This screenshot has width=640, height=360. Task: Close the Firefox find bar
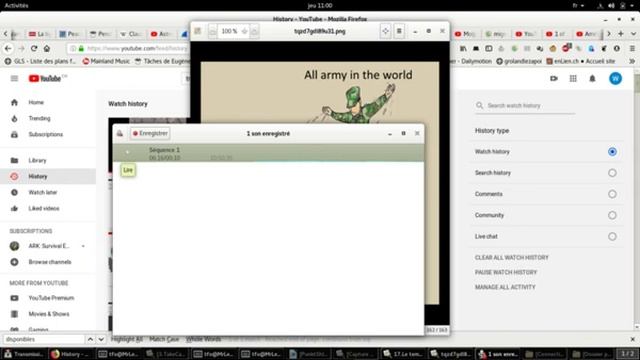[x=633, y=339]
